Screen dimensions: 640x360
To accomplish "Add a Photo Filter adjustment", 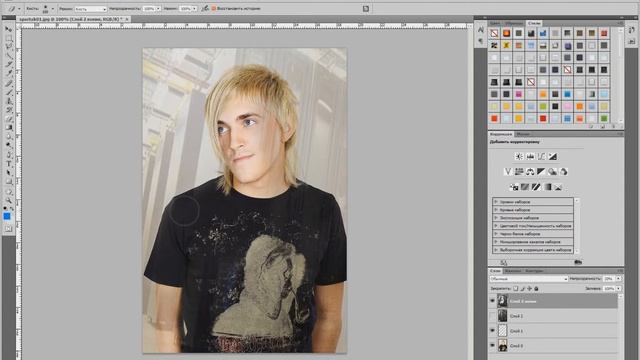I will coord(552,171).
